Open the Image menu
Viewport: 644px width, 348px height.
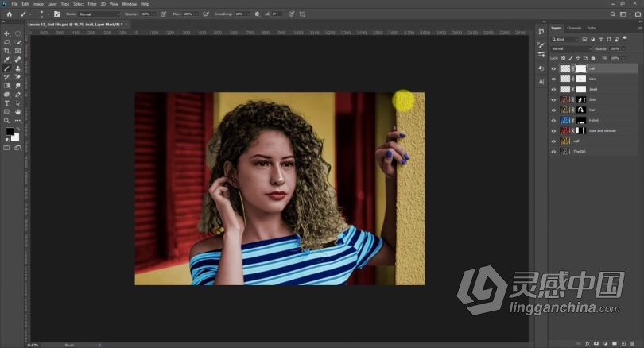click(x=38, y=4)
